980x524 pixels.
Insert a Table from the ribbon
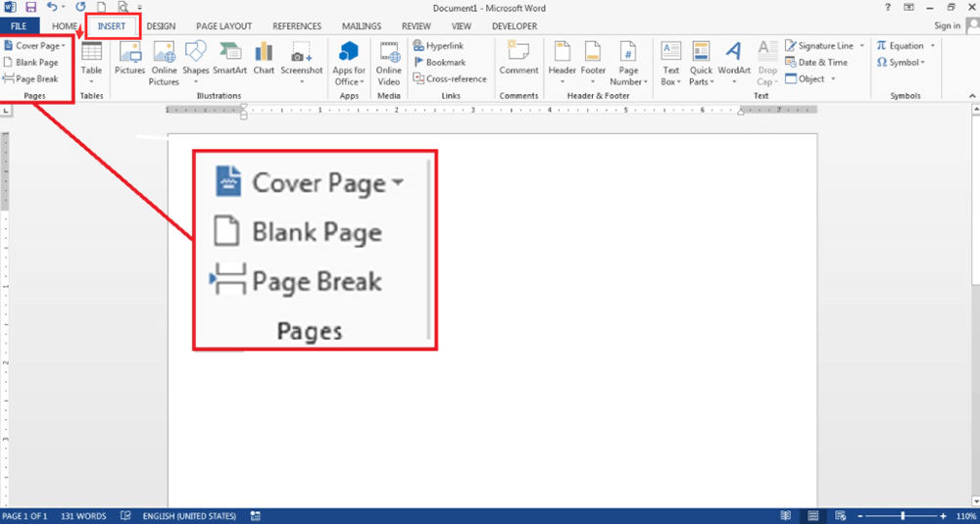click(91, 59)
